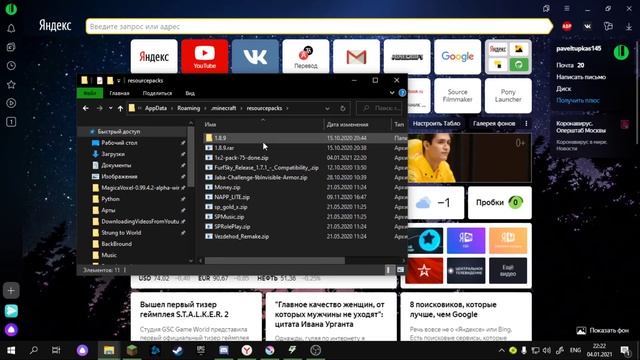Add a new sidebar app with plus
The width and height of the screenshot is (640, 360).
pyautogui.click(x=11, y=291)
